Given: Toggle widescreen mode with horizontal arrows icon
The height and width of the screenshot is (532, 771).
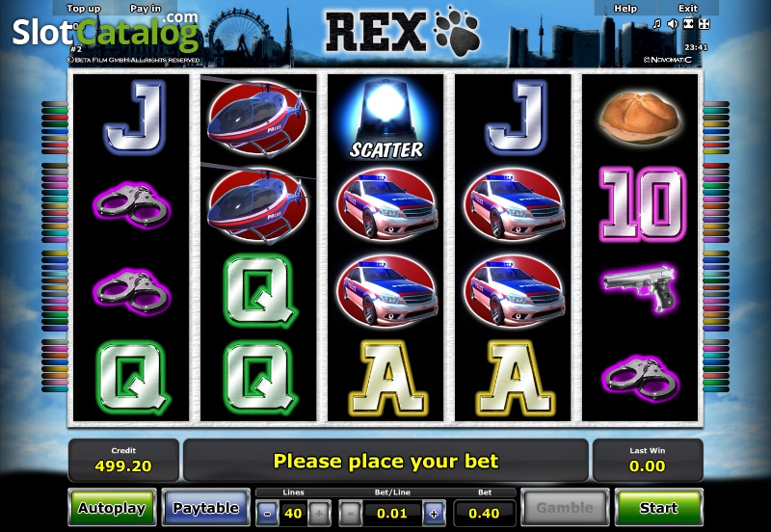Looking at the screenshot, I should click(688, 23).
